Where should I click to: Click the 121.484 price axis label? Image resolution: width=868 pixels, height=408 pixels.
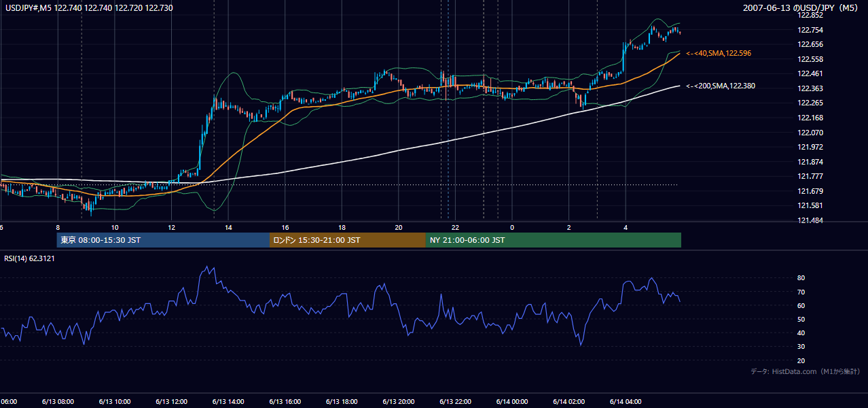810,220
